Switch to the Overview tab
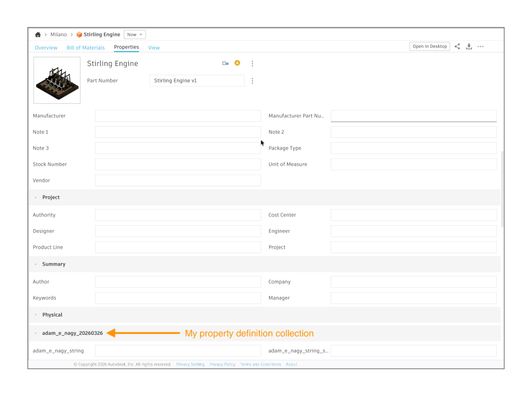532x397 pixels. coord(46,48)
